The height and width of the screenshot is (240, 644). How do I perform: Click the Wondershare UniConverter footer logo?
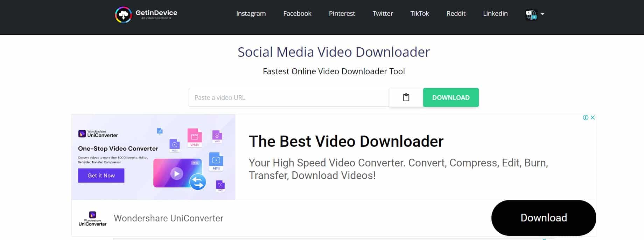(x=92, y=218)
